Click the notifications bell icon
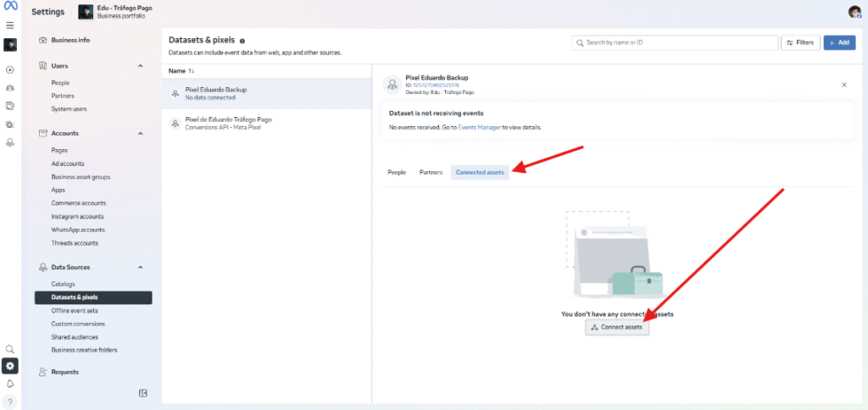This screenshot has height=410, width=868. click(10, 384)
